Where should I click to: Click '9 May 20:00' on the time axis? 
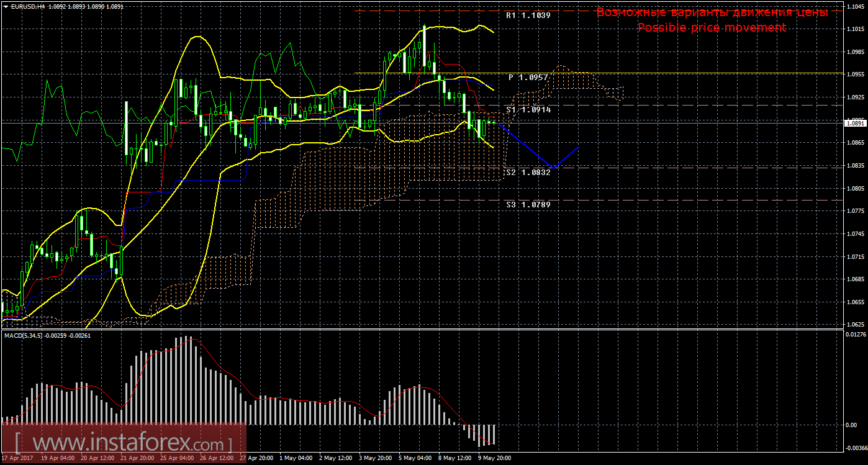[x=494, y=459]
